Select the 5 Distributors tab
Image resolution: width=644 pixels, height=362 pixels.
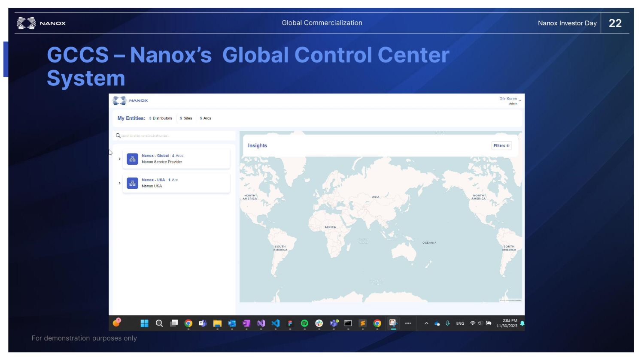pyautogui.click(x=161, y=118)
